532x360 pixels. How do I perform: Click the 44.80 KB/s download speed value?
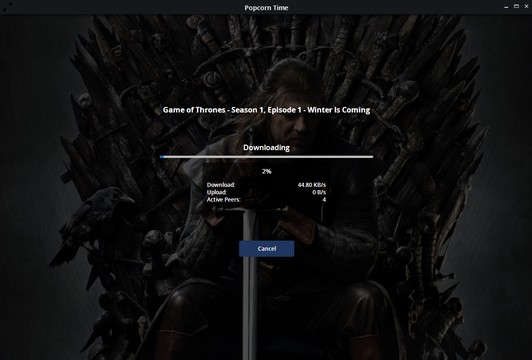click(311, 185)
